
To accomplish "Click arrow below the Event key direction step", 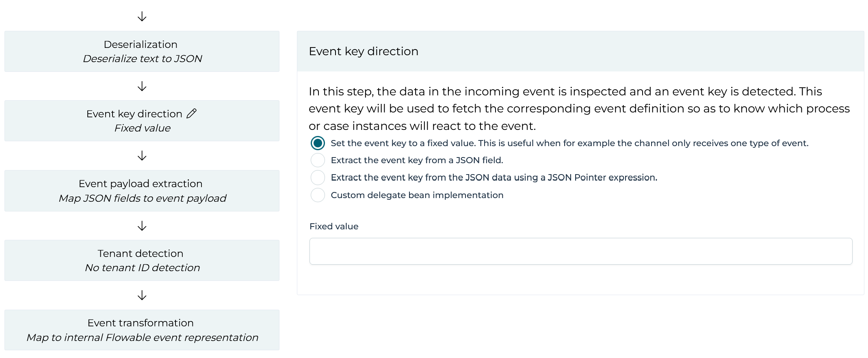I will (x=142, y=156).
